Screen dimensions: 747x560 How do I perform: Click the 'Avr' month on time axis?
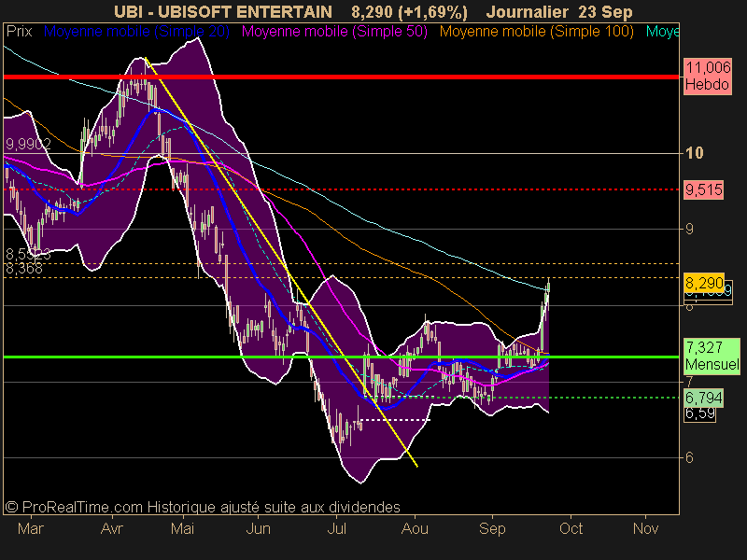coord(112,528)
